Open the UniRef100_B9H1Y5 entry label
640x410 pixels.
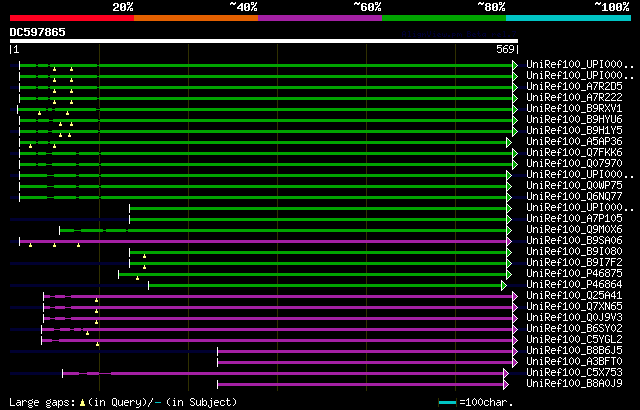574,131
